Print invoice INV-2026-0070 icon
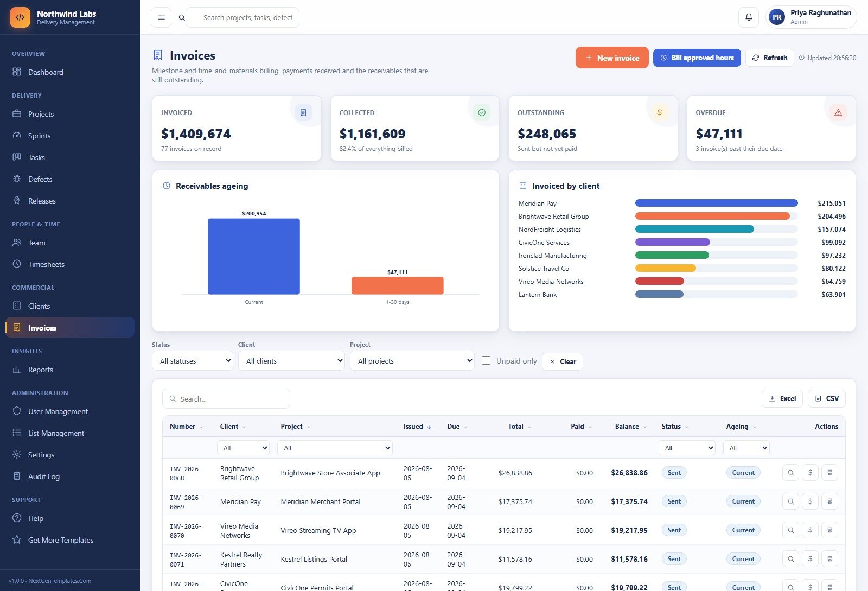Viewport: 868px width, 591px height. point(829,530)
